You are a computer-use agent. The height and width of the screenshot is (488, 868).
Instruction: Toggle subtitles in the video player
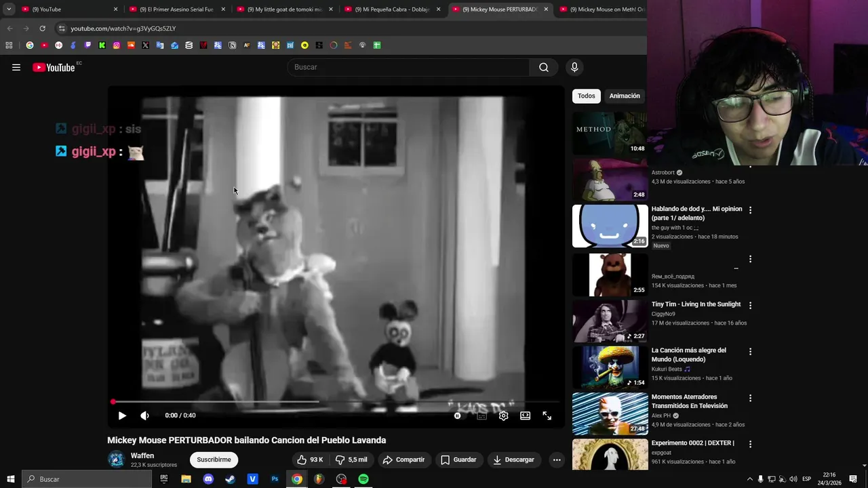pyautogui.click(x=481, y=415)
